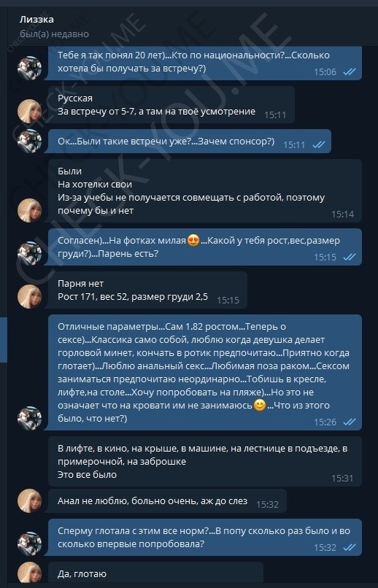This screenshot has height=588, width=378.
Task: Click the read double-check beside 15:11
Action: coord(319,144)
